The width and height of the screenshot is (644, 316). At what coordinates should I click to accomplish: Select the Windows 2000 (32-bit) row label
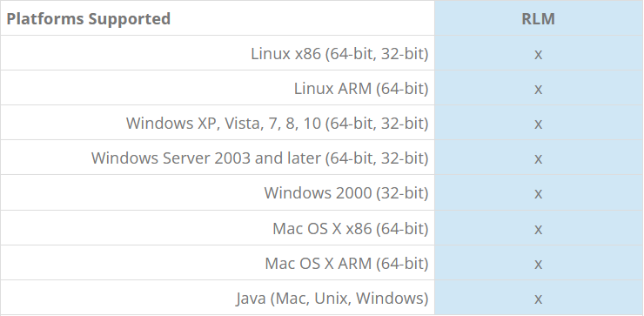[x=346, y=193]
